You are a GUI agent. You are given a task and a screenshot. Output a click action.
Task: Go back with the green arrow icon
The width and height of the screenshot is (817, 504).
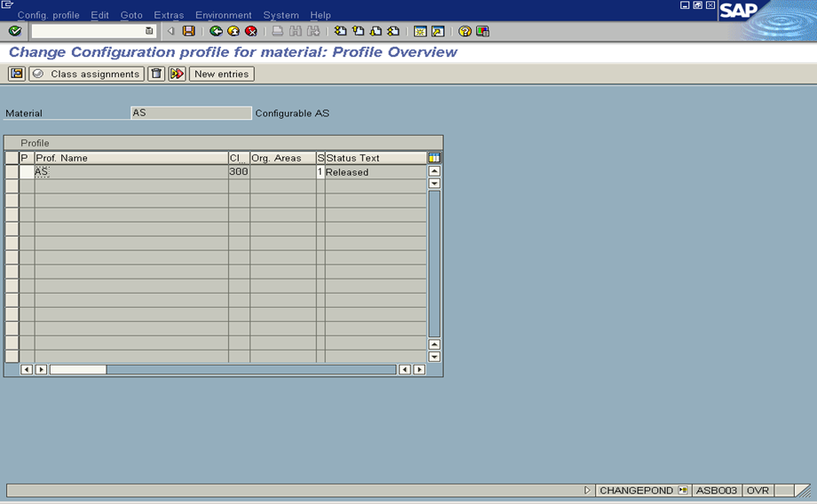click(216, 31)
